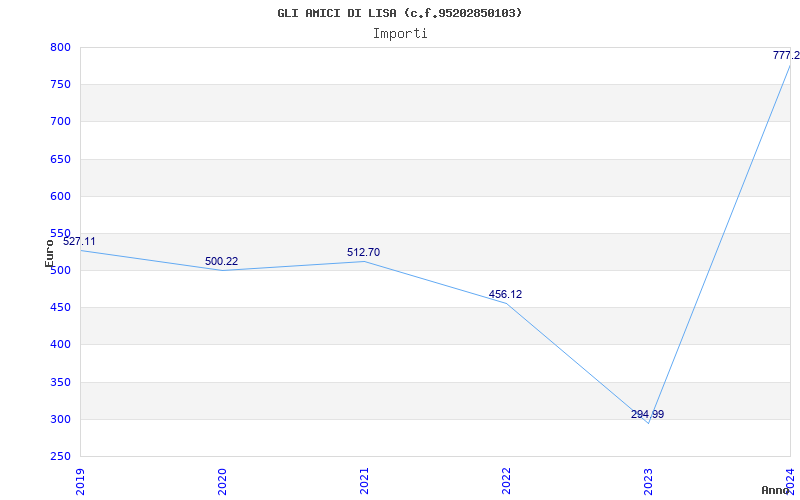The width and height of the screenshot is (800, 500).
Task: Click the 650 y-axis tick label
Action: (60, 159)
